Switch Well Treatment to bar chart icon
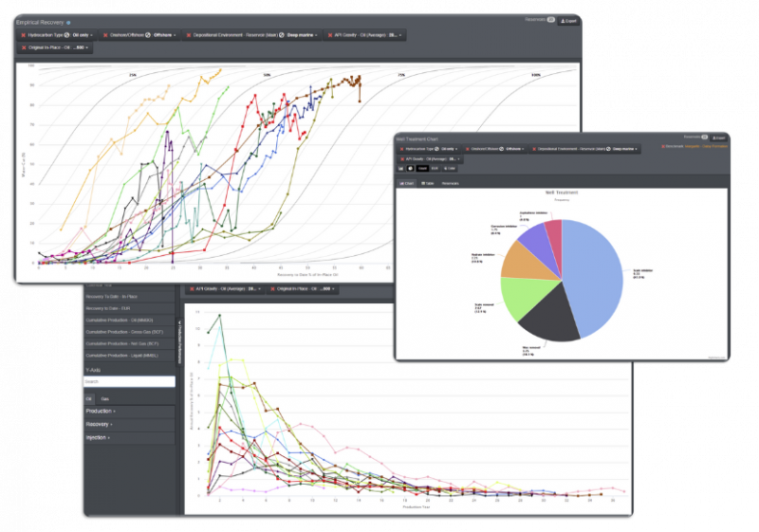Screen dimensions: 759x532 coord(401,168)
